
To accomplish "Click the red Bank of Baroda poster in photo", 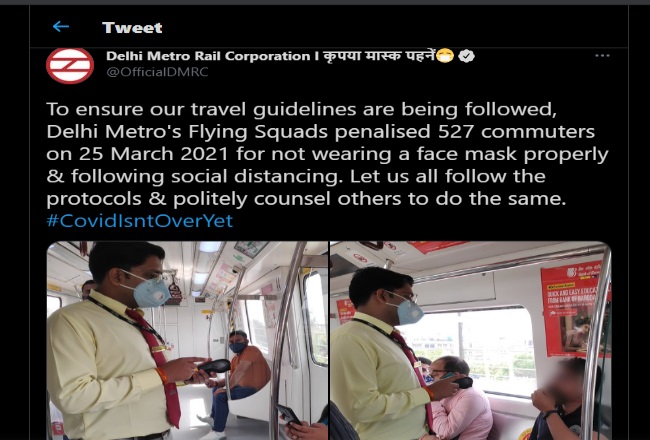I will click(x=574, y=309).
